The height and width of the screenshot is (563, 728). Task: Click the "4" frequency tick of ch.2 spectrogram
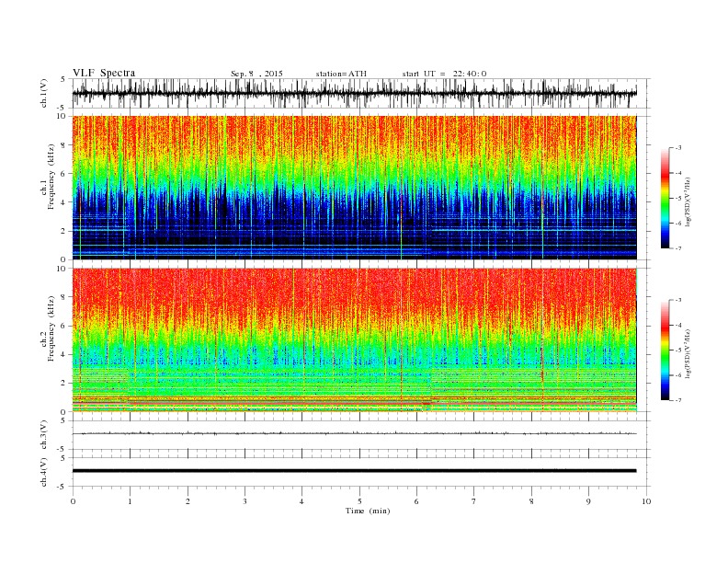[64, 355]
